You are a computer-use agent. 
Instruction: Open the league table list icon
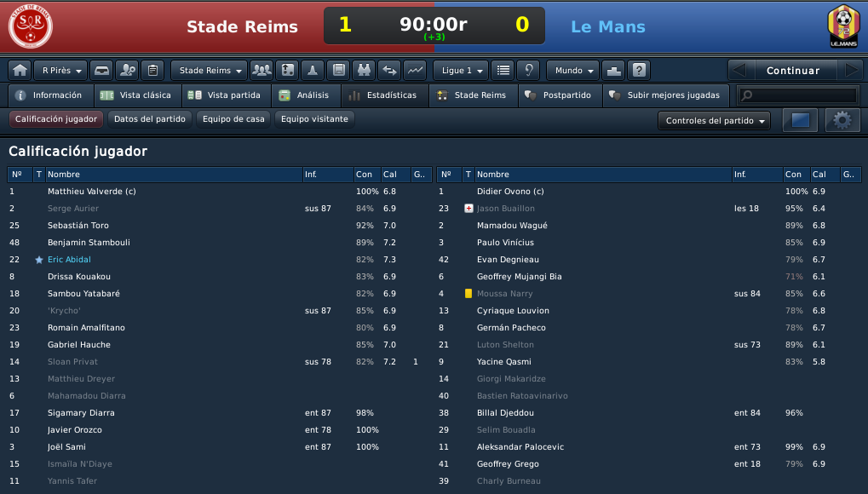503,71
